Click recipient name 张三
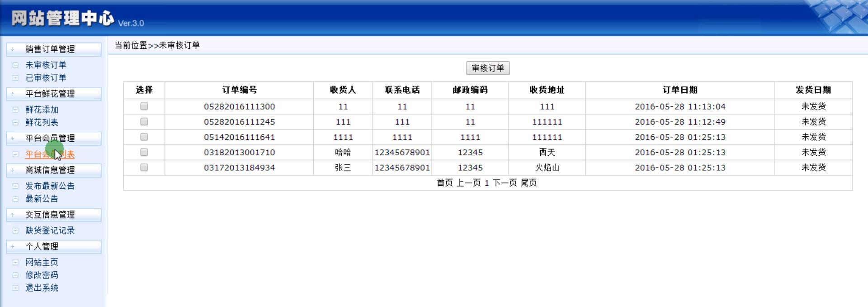The image size is (868, 307). click(x=343, y=168)
